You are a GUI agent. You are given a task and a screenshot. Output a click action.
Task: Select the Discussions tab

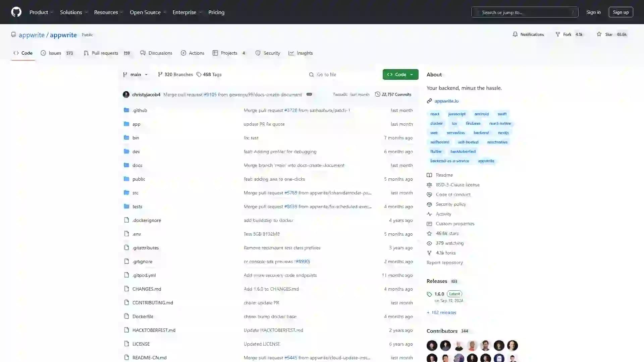[160, 53]
